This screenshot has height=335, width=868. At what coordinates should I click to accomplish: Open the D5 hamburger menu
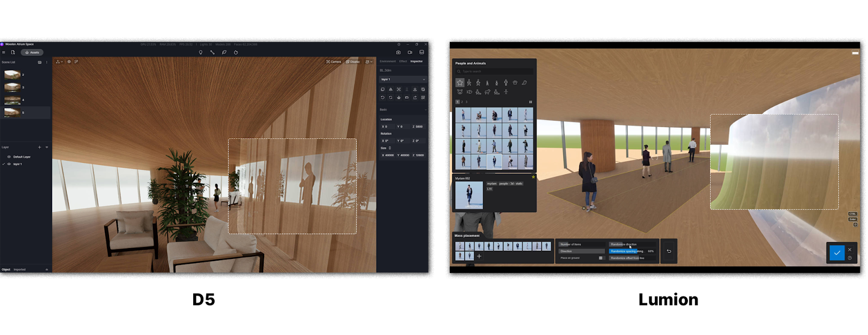point(4,53)
